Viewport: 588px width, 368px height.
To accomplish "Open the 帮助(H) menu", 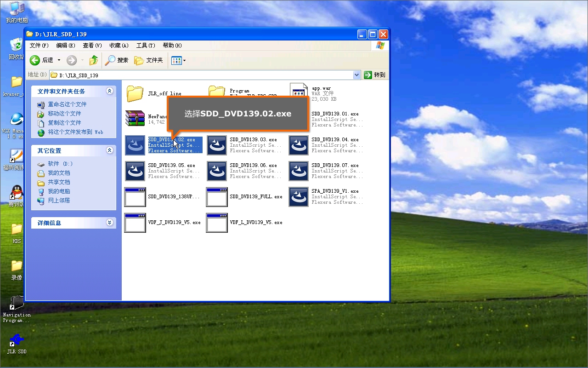I will coord(172,46).
